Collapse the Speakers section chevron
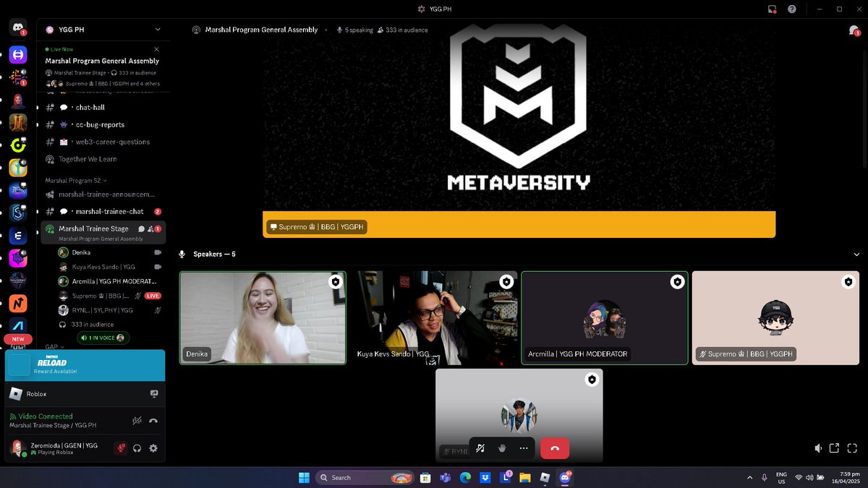 point(857,254)
